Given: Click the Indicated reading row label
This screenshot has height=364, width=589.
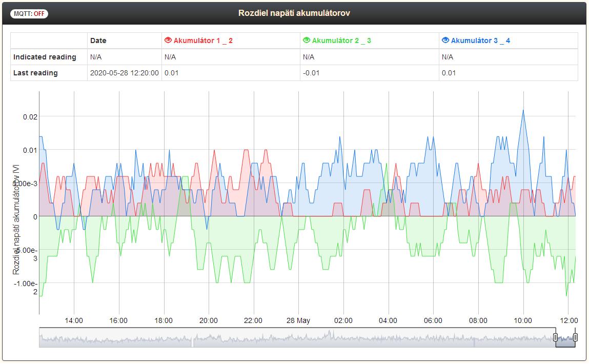Looking at the screenshot, I should [45, 57].
